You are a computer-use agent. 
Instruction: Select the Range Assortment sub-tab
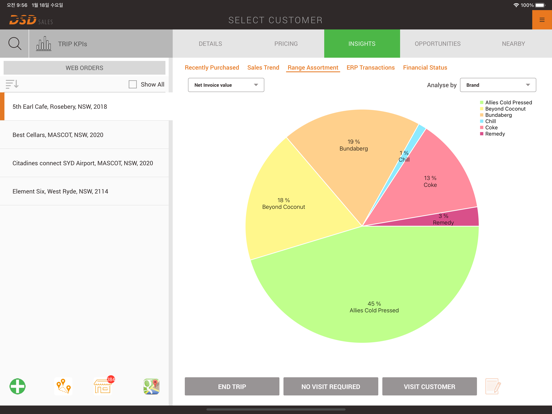tap(313, 68)
